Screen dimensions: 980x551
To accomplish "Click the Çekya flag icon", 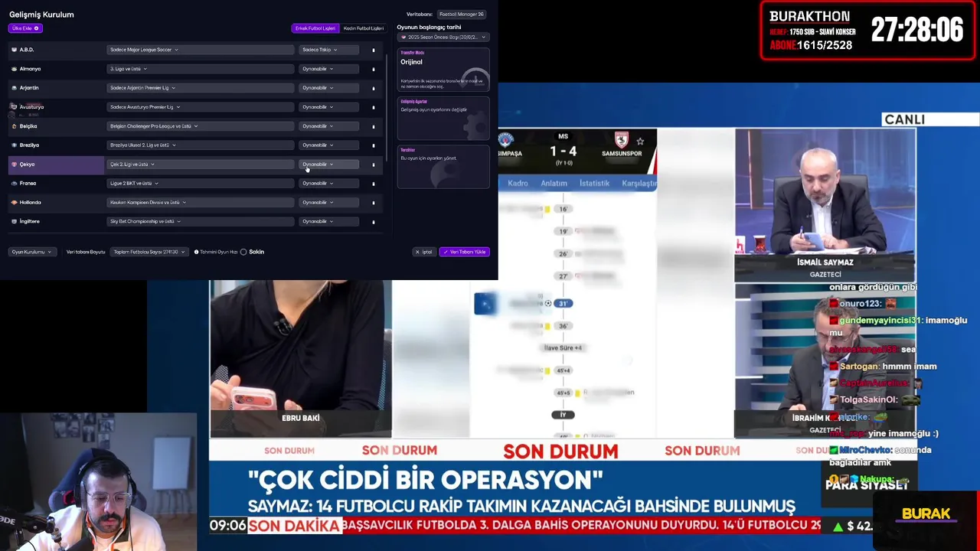I will 14,164.
